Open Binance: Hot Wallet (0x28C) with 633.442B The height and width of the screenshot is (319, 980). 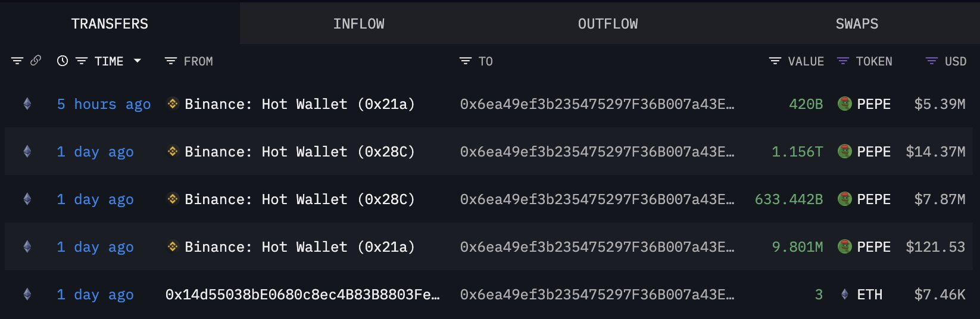click(x=299, y=199)
